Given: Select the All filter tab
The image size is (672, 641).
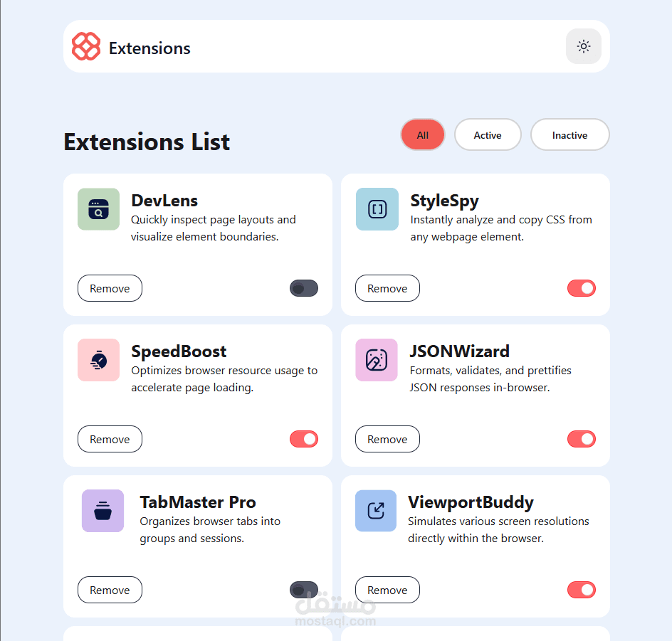Looking at the screenshot, I should (x=423, y=135).
